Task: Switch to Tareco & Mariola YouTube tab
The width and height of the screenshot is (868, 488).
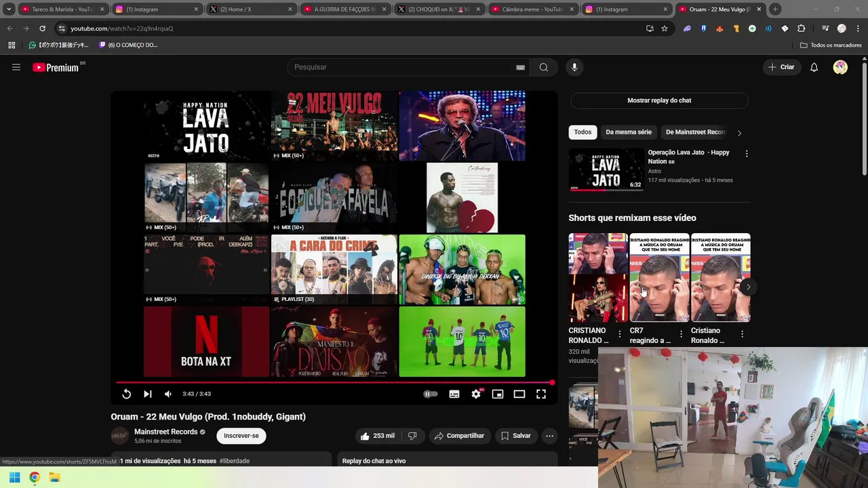Action: [x=62, y=9]
